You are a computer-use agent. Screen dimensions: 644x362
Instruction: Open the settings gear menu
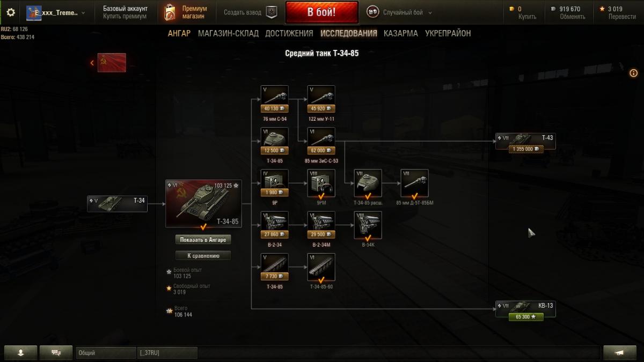(10, 12)
